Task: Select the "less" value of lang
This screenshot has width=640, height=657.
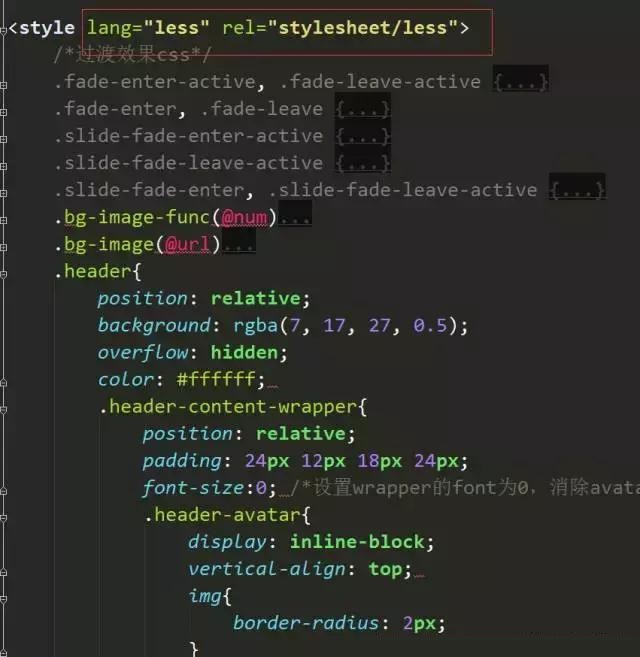Action: [x=176, y=28]
